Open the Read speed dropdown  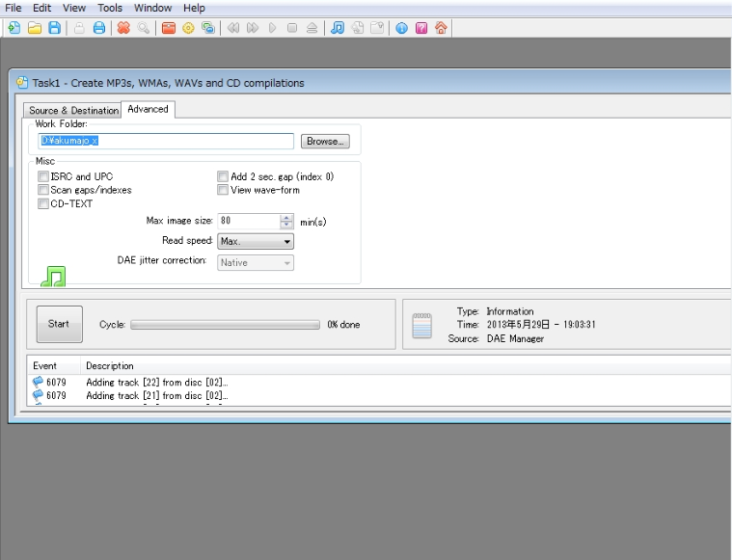click(256, 241)
